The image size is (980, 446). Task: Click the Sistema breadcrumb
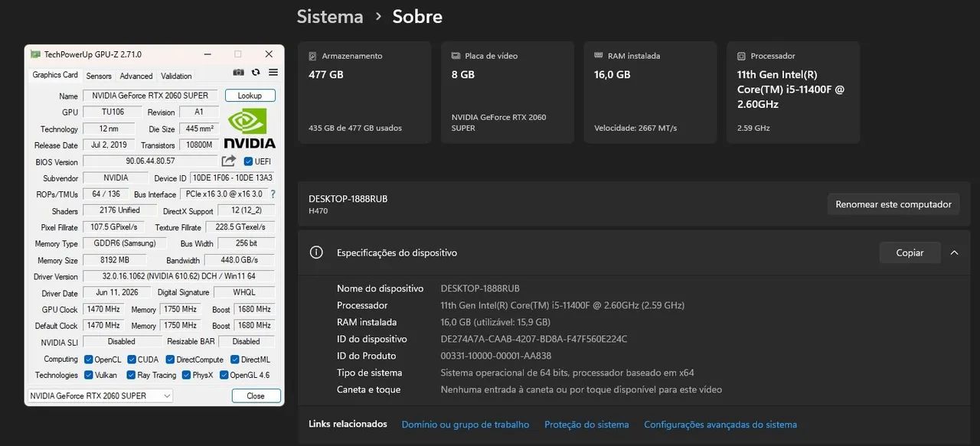pos(330,16)
